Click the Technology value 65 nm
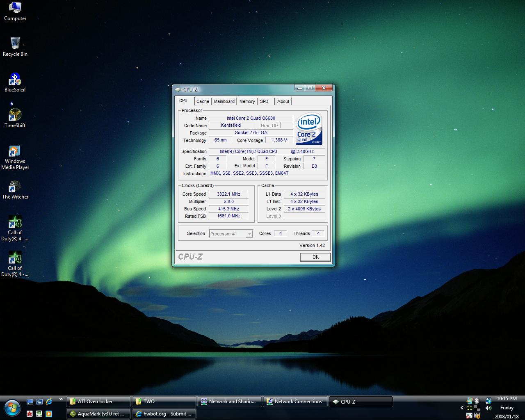Viewport: 525px width, 420px height. click(221, 140)
